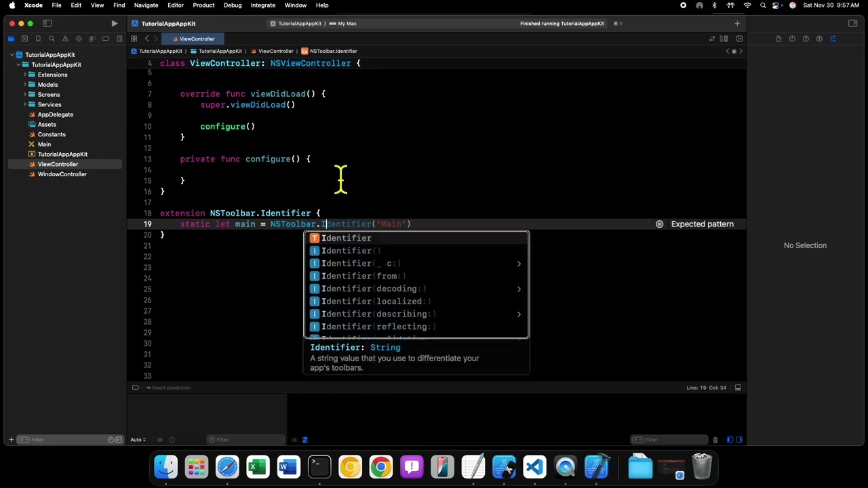Viewport: 868px width, 488px height.
Task: Open the Product menu
Action: pyautogui.click(x=203, y=5)
